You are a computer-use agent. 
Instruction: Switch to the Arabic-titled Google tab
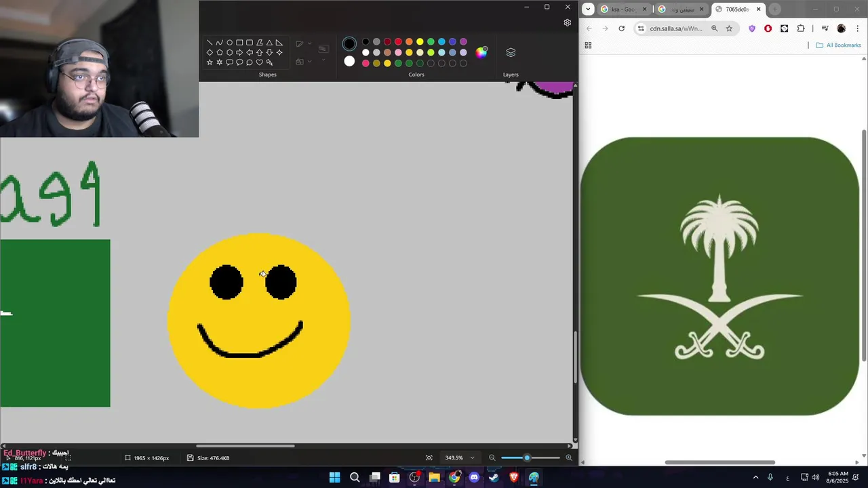(x=681, y=9)
